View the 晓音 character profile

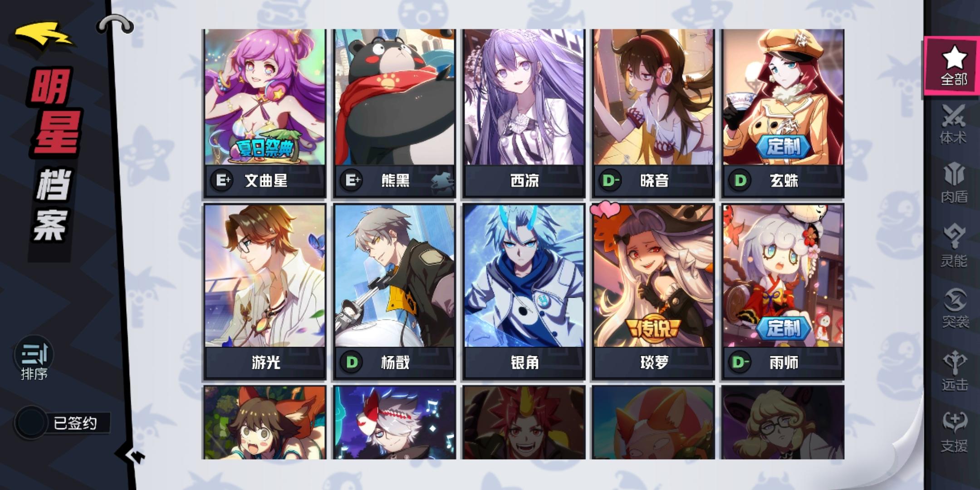(x=653, y=113)
